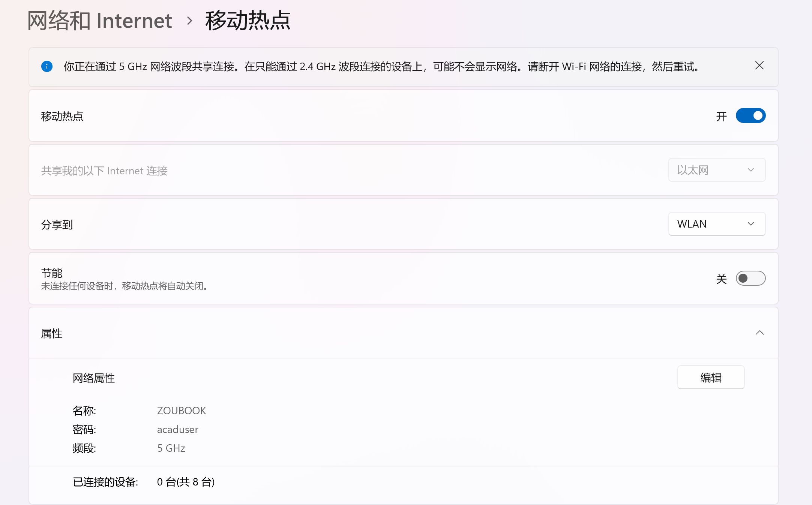Go back to 网络和 Internet breadcrumb

[100, 21]
